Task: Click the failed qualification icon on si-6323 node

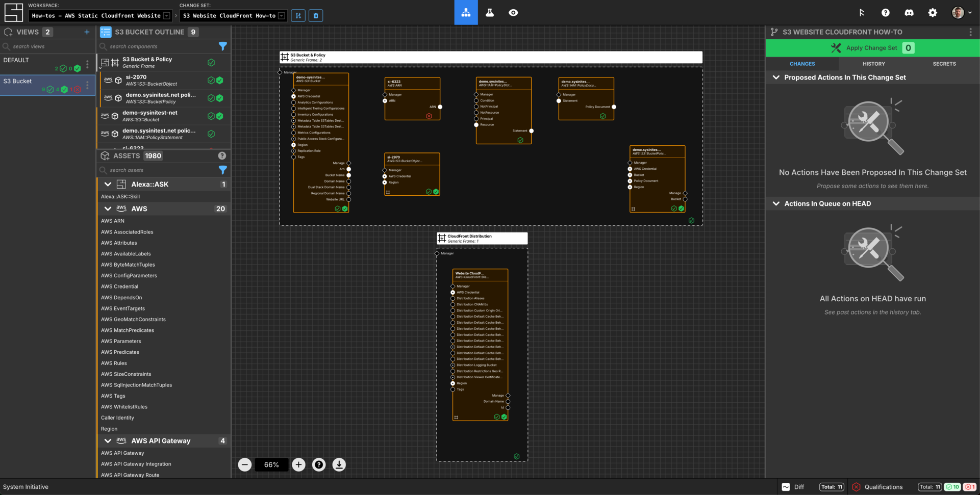Action: coord(429,116)
